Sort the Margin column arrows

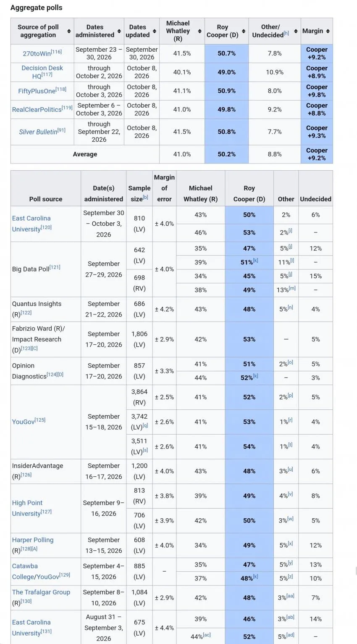tap(328, 31)
